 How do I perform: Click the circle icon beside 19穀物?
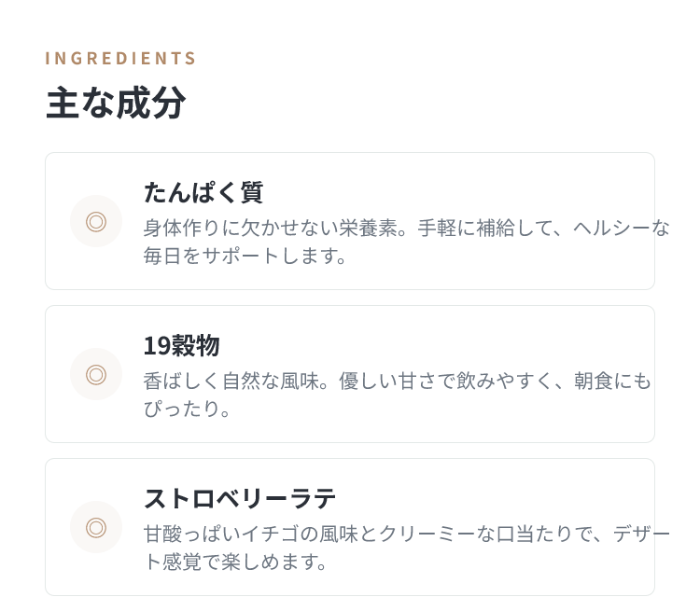96,374
